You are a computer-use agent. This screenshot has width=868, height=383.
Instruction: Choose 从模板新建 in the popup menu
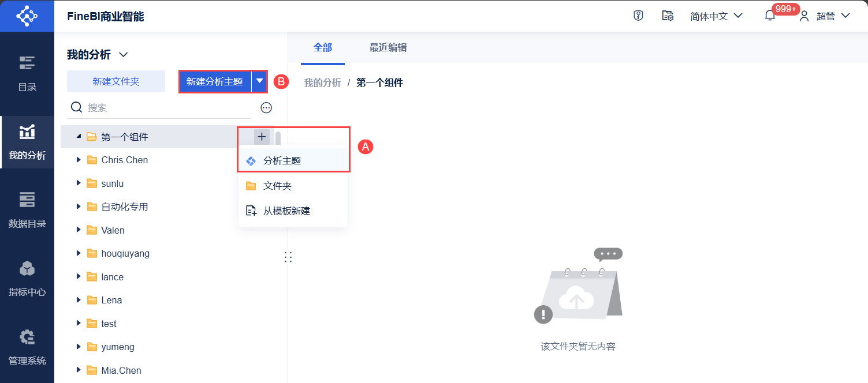pos(286,211)
